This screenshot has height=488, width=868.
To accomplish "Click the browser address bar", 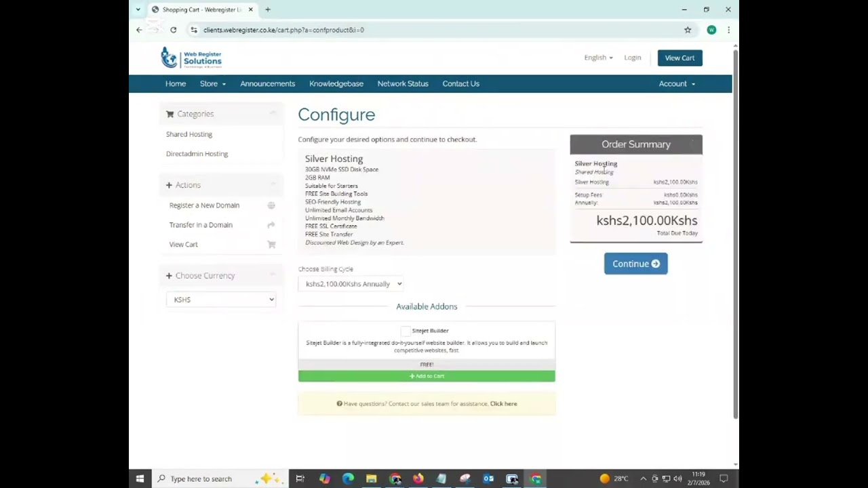I will [x=434, y=30].
